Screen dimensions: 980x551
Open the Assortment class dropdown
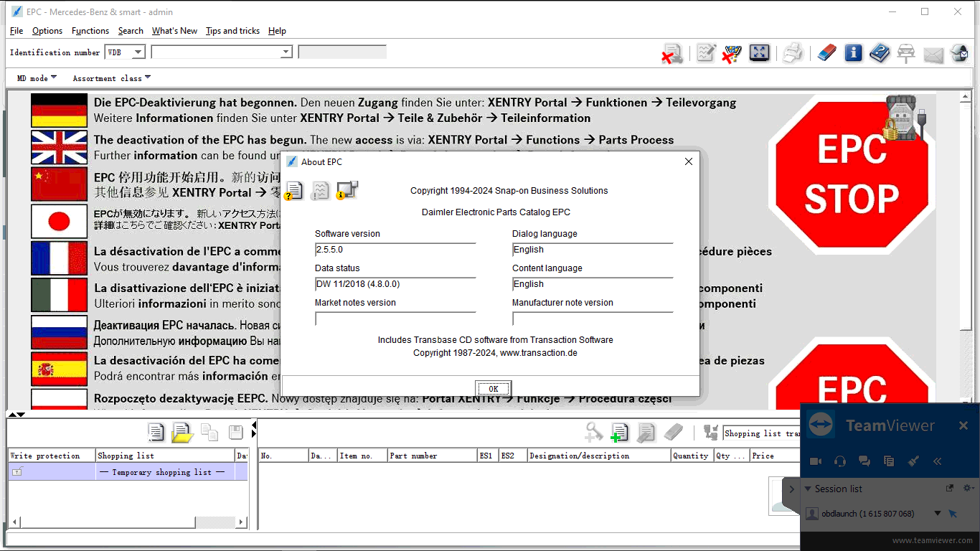tap(111, 78)
